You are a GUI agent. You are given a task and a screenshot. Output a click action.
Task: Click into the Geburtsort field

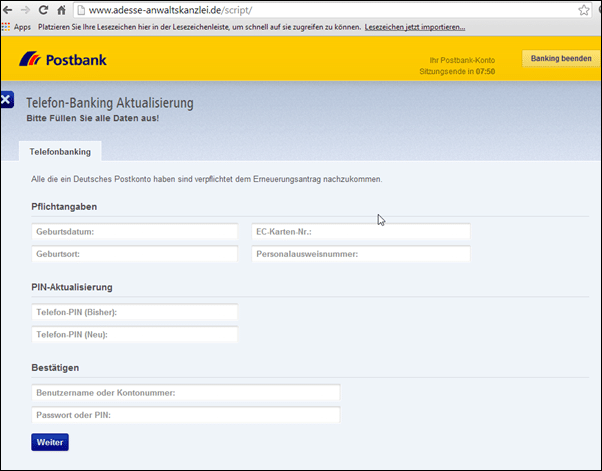click(x=135, y=254)
